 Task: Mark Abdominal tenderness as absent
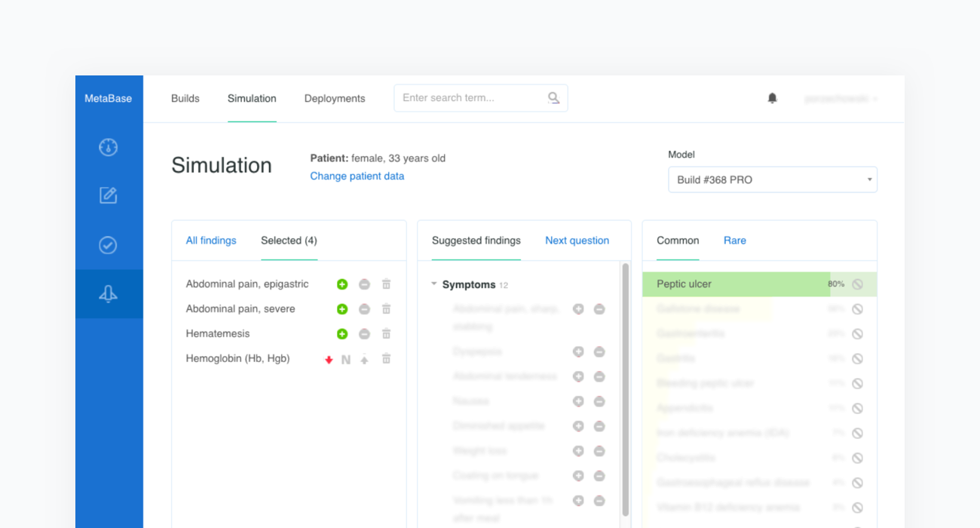pyautogui.click(x=599, y=376)
